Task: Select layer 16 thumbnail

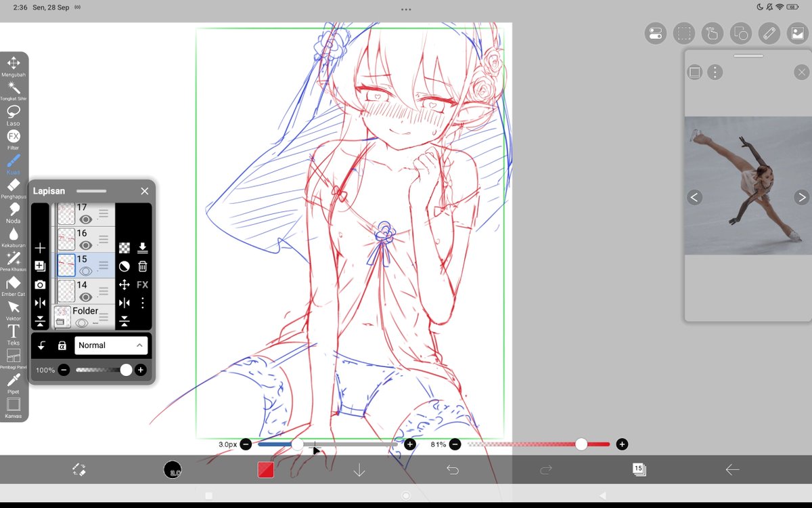Action: [x=66, y=240]
